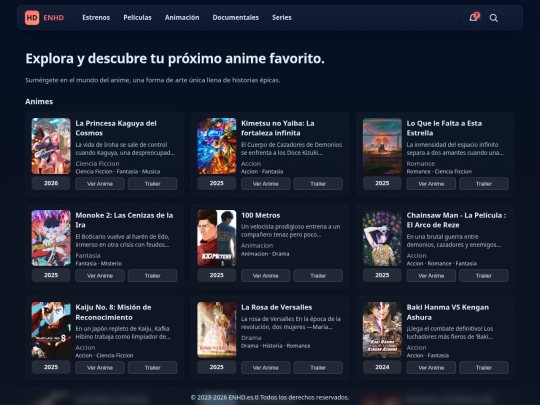The image size is (540, 405).
Task: Watch Trailer for Kaiju No. 8
Action: (x=153, y=367)
